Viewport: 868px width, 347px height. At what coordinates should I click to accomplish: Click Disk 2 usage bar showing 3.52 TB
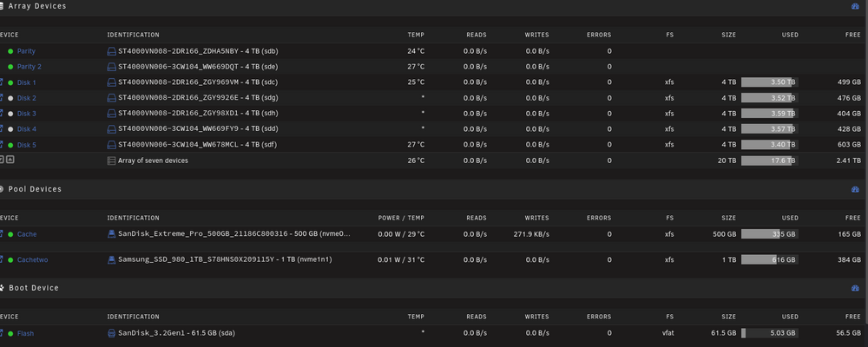click(x=769, y=98)
